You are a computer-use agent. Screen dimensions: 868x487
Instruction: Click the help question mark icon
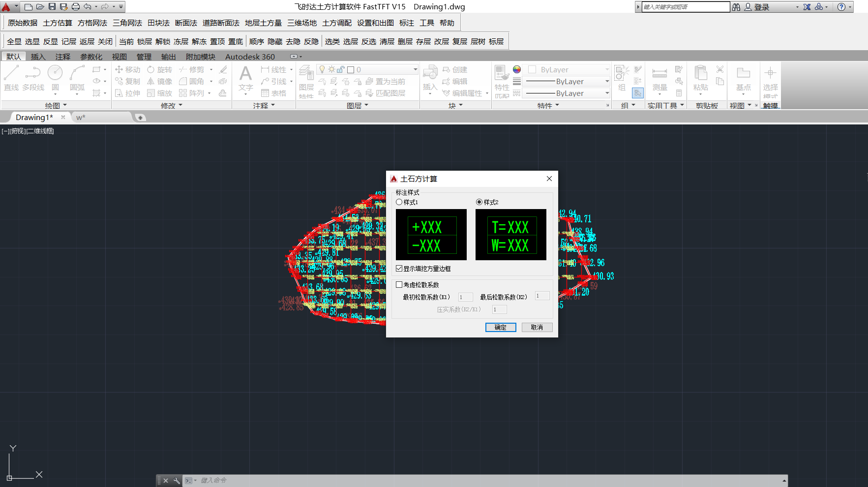841,7
